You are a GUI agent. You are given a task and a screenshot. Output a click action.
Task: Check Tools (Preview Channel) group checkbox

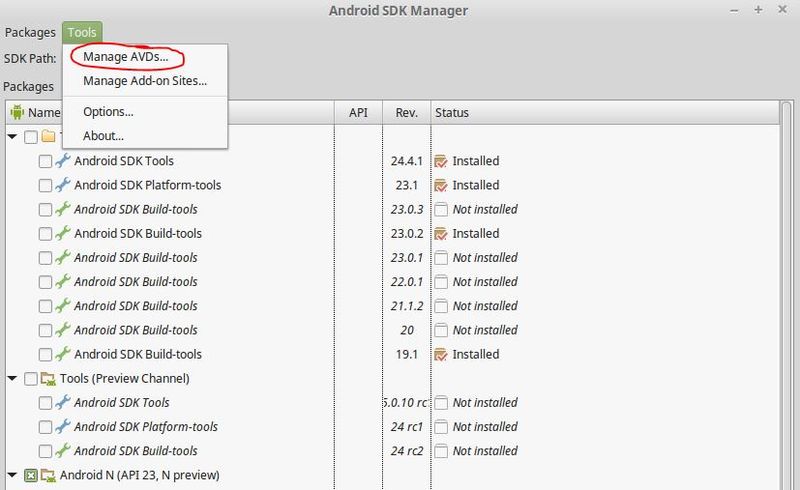[x=31, y=379]
